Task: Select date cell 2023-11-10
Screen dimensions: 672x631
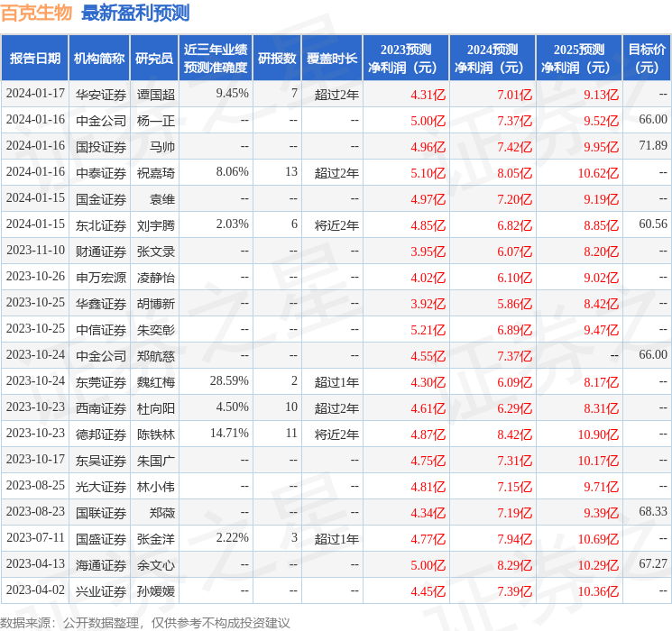Action: pyautogui.click(x=35, y=251)
